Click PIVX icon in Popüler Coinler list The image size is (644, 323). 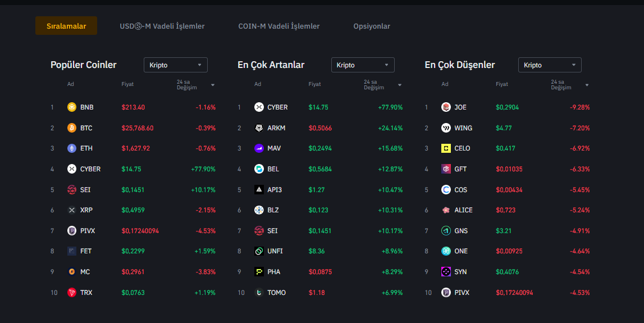[x=72, y=230]
